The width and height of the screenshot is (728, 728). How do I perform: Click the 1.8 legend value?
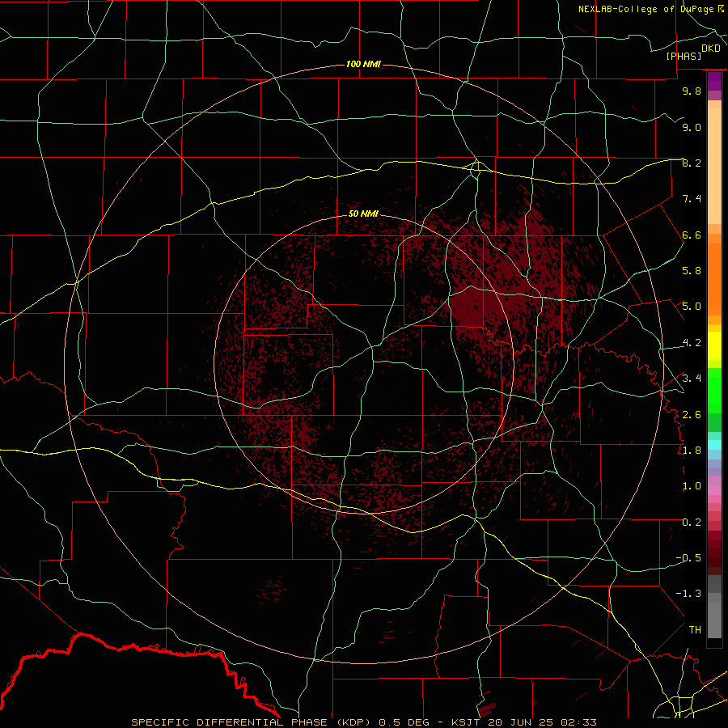point(692,451)
